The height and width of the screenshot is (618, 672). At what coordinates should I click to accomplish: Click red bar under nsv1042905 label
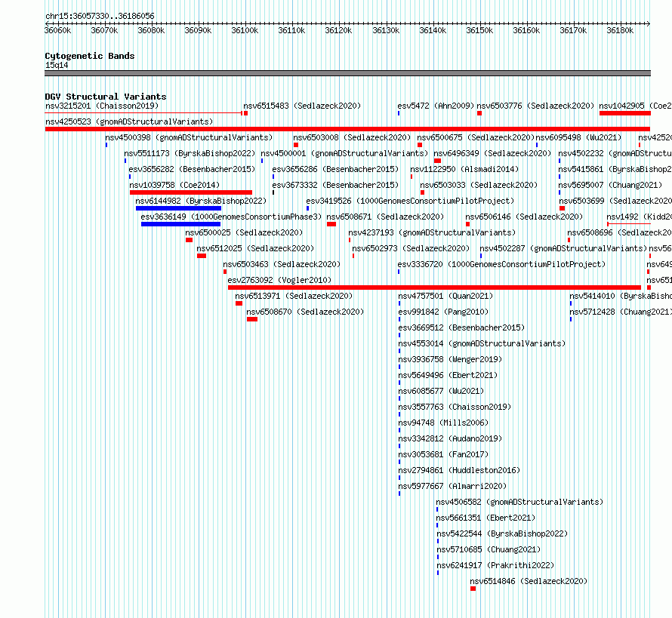(625, 113)
